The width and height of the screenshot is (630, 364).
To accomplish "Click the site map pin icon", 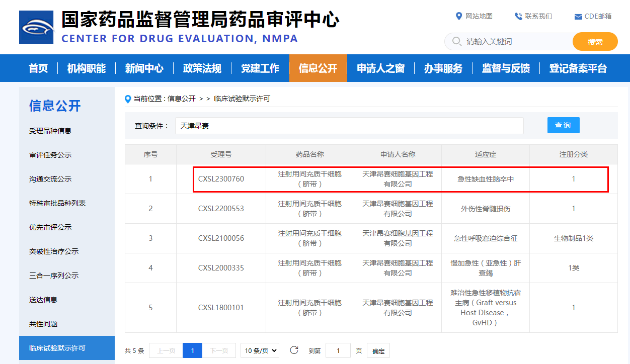I will tap(458, 16).
